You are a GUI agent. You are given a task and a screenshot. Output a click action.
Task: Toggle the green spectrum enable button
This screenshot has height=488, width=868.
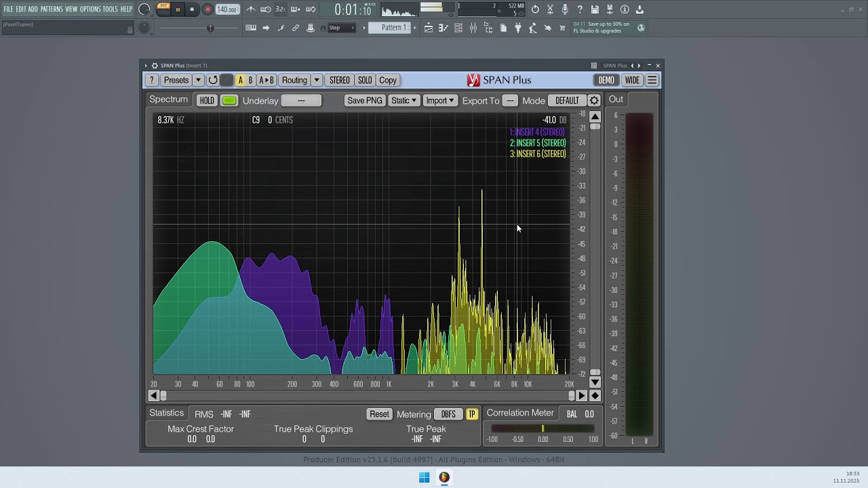pos(229,100)
